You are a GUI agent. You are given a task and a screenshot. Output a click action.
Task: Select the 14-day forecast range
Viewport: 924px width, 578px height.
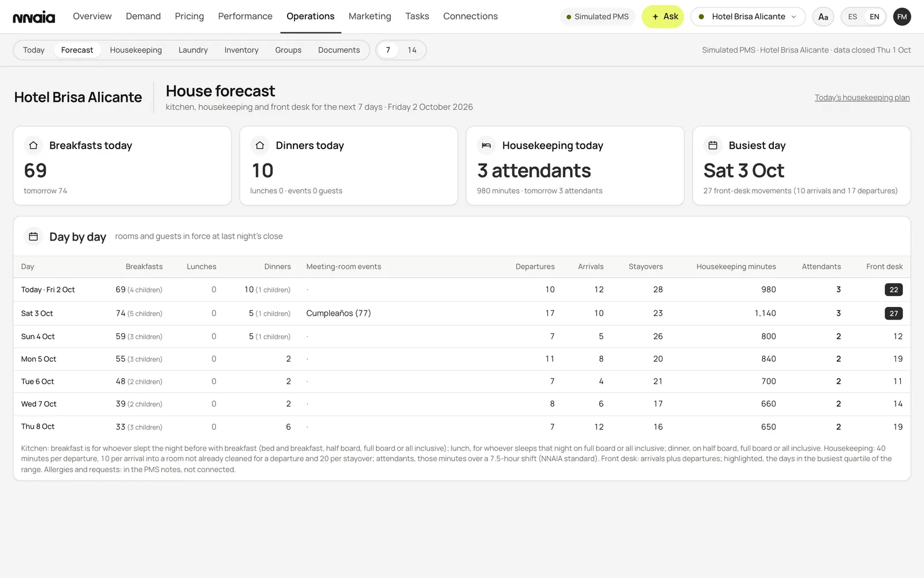(412, 50)
